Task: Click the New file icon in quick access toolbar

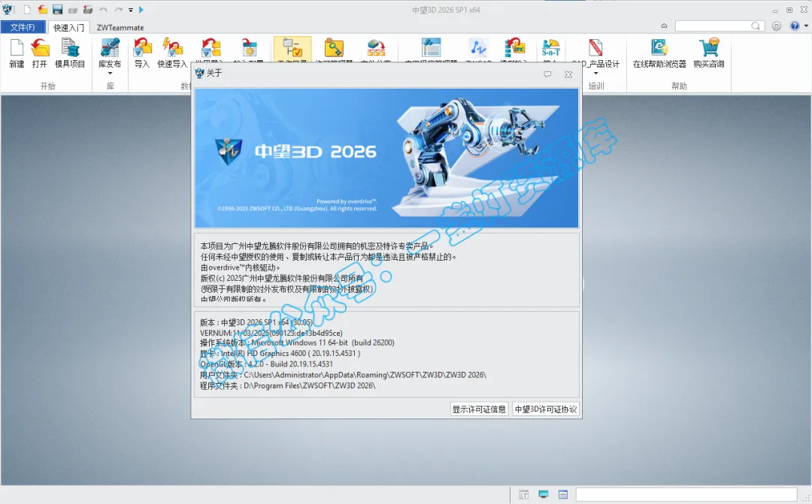Action: [x=27, y=9]
